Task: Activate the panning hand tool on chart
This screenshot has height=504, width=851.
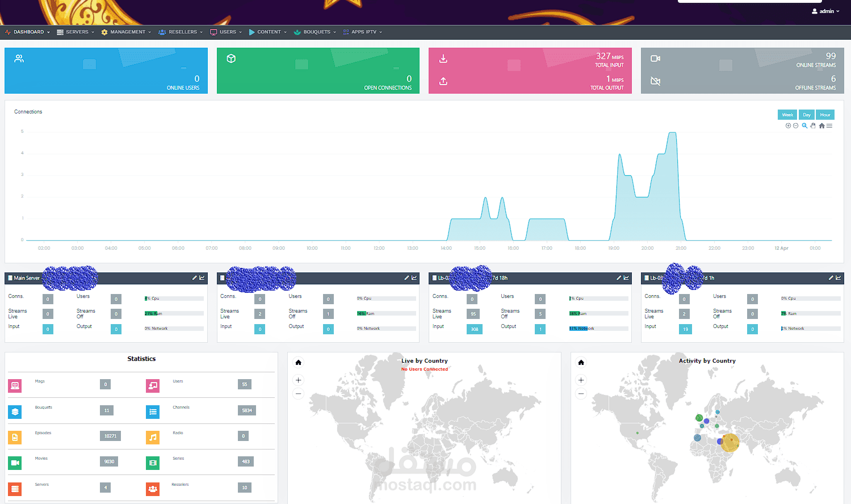Action: pos(813,125)
